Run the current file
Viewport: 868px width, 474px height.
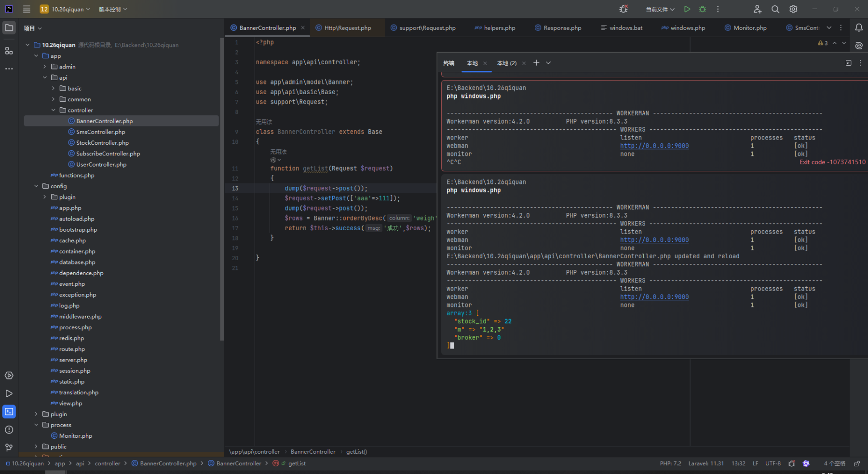tap(687, 9)
